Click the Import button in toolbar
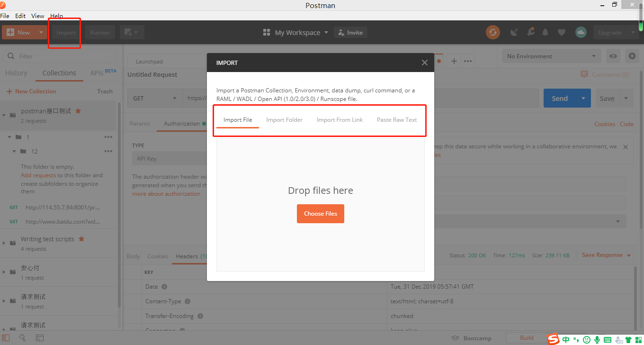 pos(66,32)
